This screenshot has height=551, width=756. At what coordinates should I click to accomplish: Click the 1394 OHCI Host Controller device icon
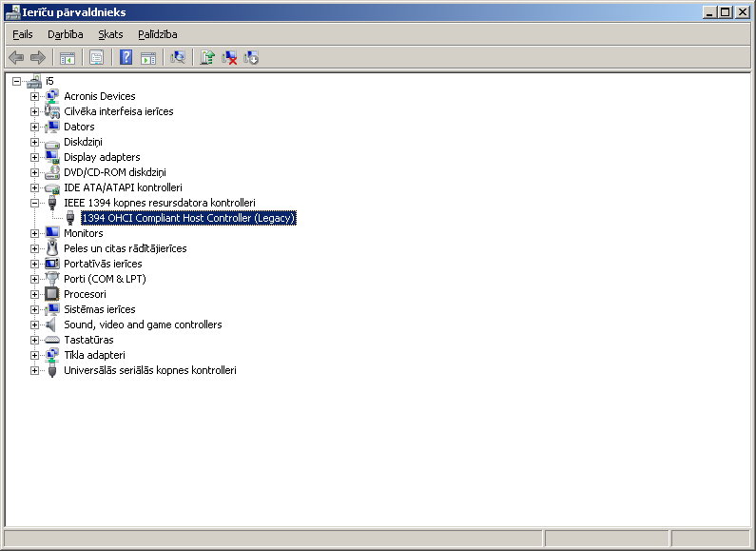point(70,218)
